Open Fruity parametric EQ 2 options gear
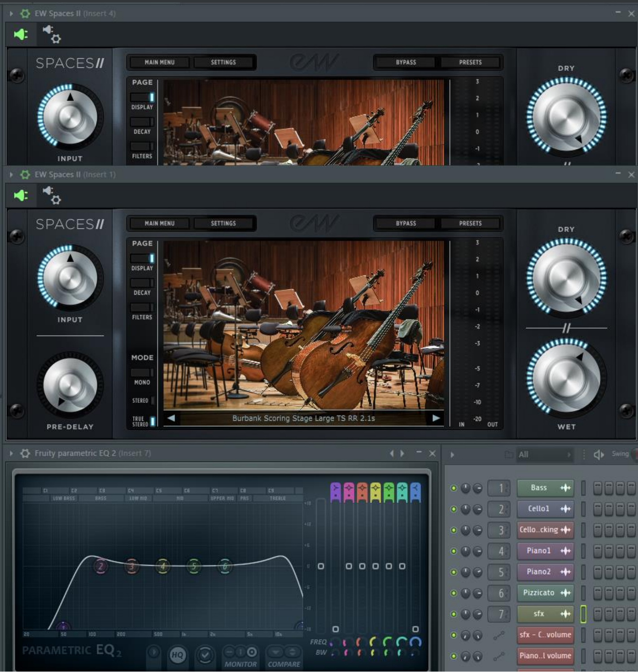This screenshot has height=672, width=638. [x=25, y=453]
